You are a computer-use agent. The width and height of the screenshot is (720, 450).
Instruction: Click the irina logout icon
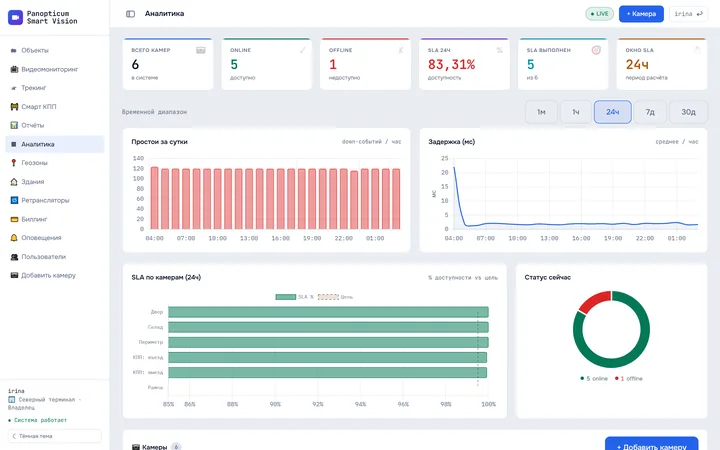pyautogui.click(x=700, y=14)
